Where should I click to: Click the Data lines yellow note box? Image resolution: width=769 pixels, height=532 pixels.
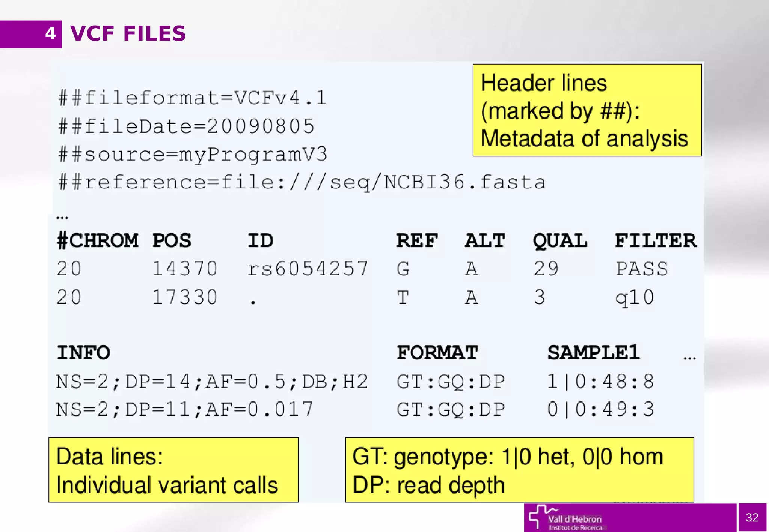(x=173, y=470)
